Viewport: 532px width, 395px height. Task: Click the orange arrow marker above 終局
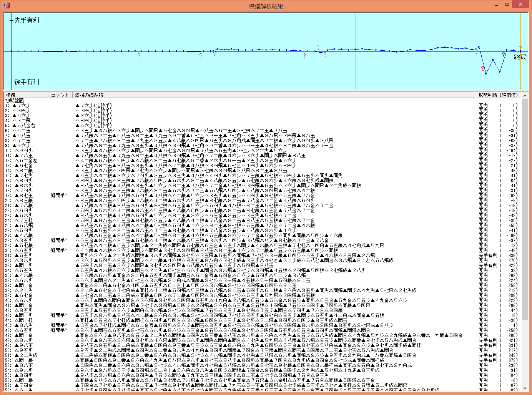[521, 48]
